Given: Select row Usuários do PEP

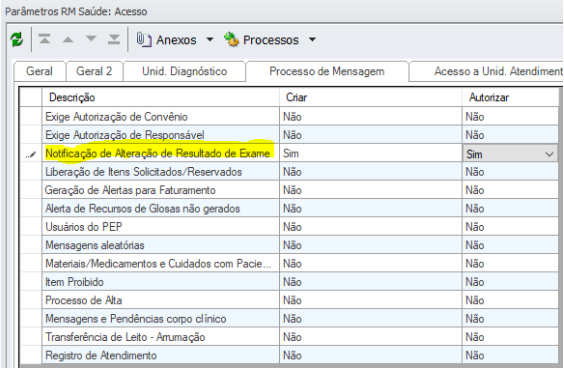Looking at the screenshot, I should pos(160,227).
